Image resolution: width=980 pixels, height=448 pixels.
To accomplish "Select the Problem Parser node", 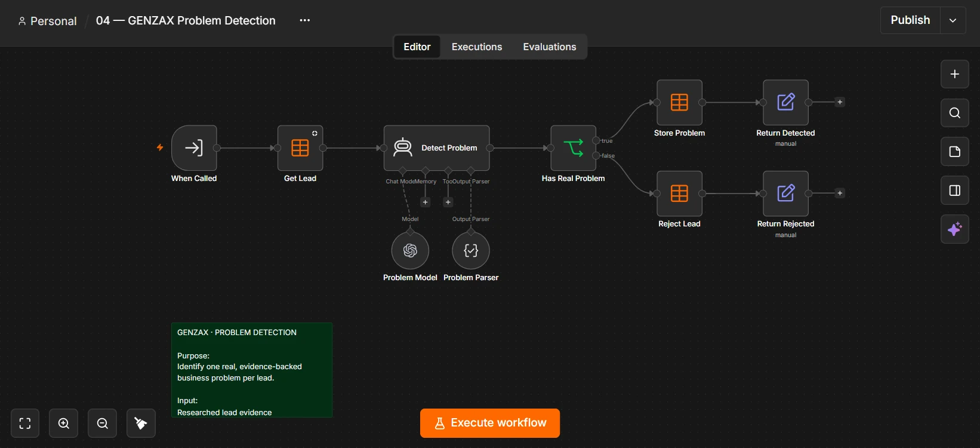I will pyautogui.click(x=471, y=251).
